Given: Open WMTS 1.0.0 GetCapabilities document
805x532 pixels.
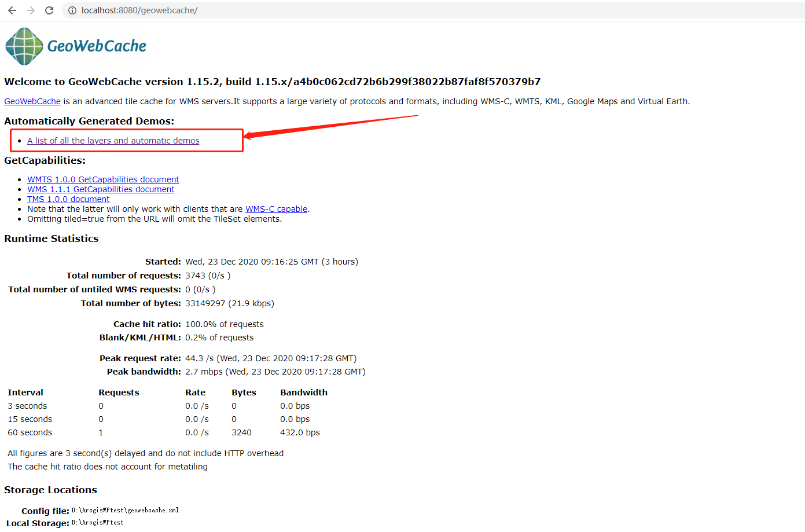Looking at the screenshot, I should [103, 179].
